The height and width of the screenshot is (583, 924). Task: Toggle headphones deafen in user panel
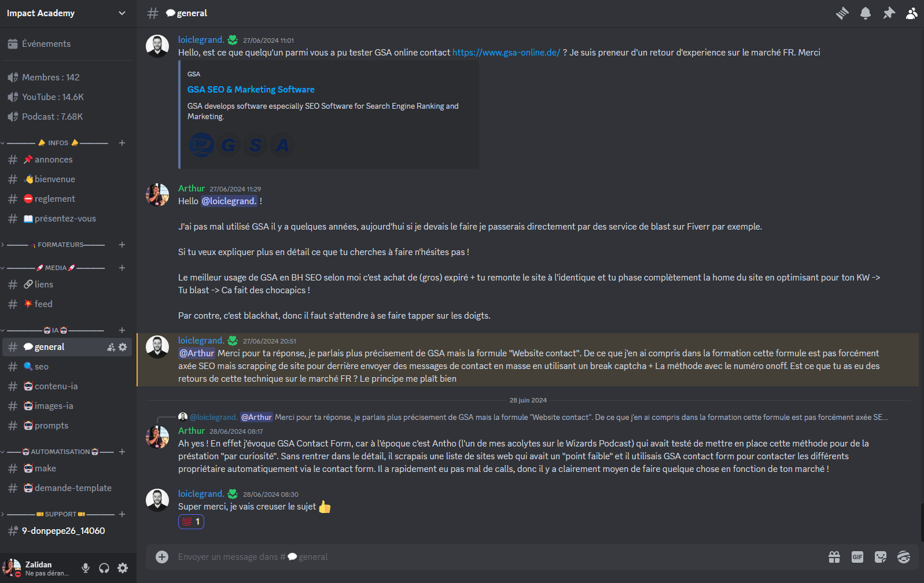coord(104,568)
